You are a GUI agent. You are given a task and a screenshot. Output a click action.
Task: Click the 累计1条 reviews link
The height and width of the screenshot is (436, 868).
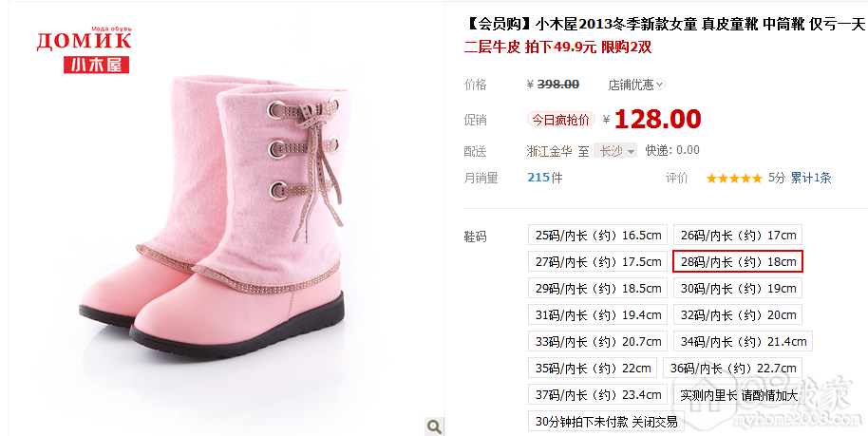810,178
